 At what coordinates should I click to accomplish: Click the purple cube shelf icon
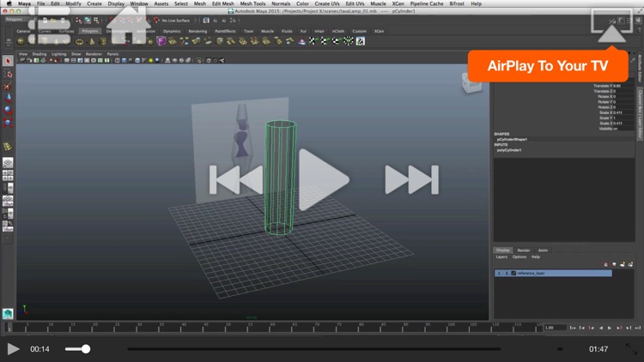click(x=161, y=41)
